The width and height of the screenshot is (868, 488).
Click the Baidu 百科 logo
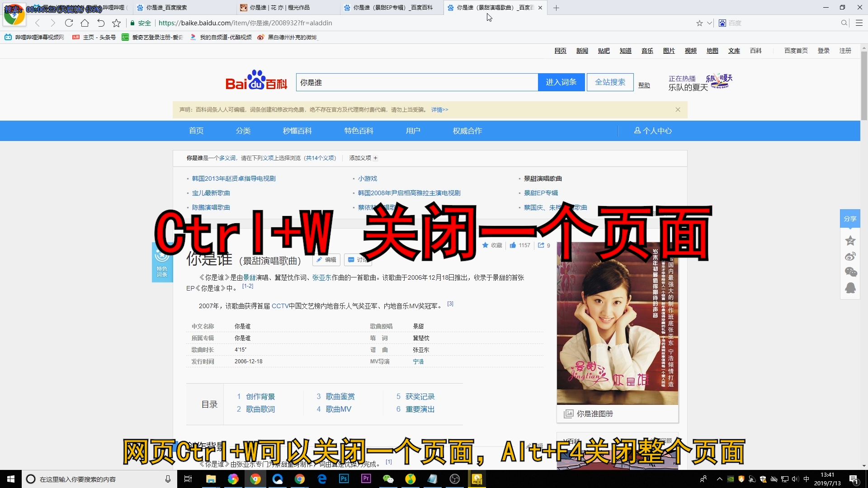coord(256,80)
